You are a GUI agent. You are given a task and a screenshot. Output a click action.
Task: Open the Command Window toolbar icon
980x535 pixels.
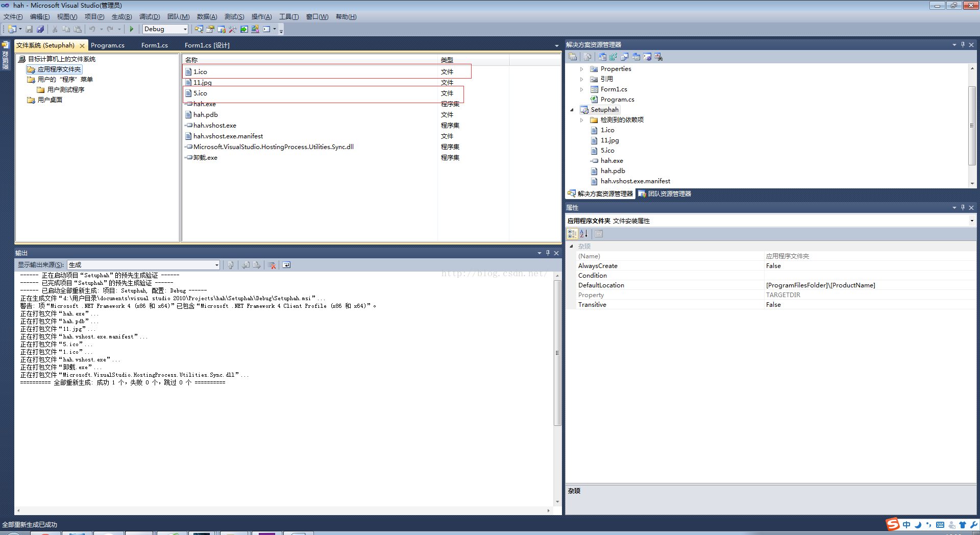point(266,29)
